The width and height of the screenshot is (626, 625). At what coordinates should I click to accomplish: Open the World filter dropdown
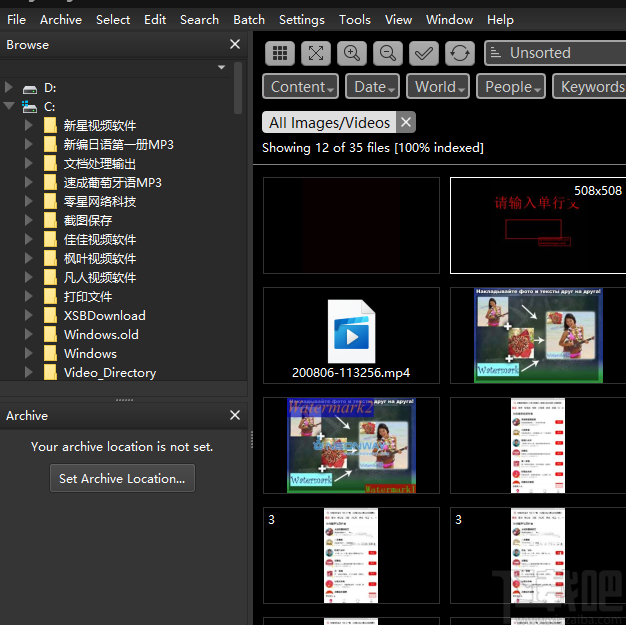[x=438, y=86]
